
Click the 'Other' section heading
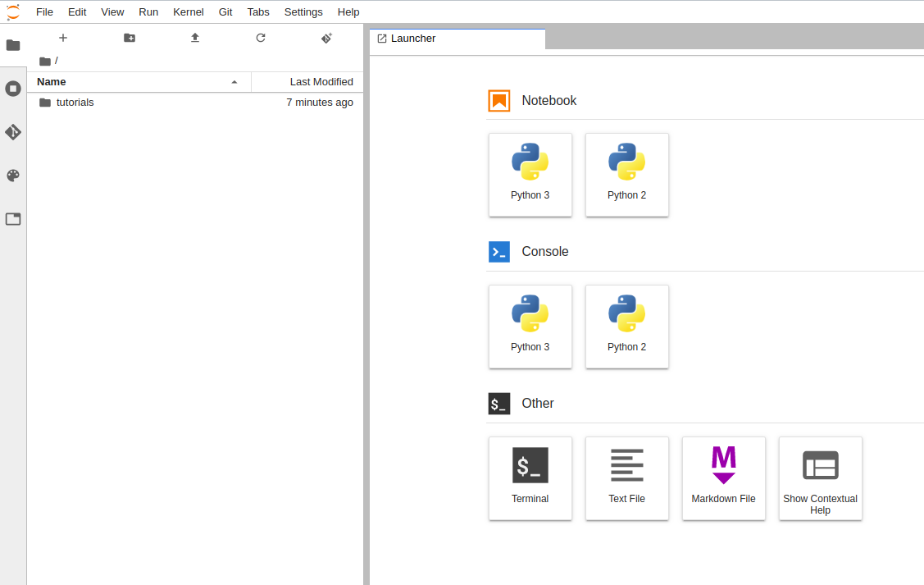click(x=538, y=404)
